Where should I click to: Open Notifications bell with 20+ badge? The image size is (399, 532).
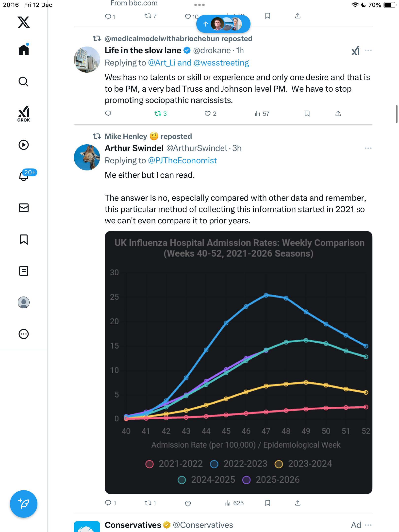[x=24, y=176]
